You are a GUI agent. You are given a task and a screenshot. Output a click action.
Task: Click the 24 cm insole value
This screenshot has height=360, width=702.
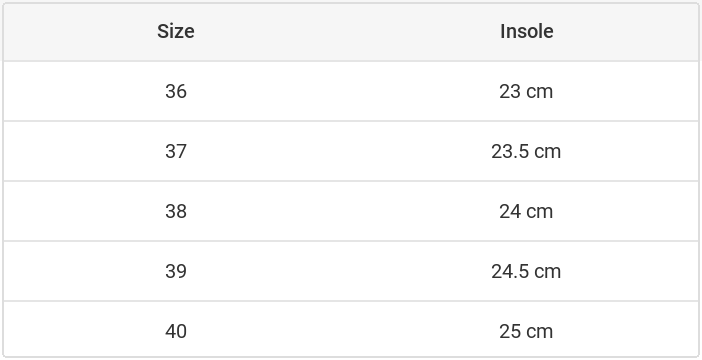[526, 211]
